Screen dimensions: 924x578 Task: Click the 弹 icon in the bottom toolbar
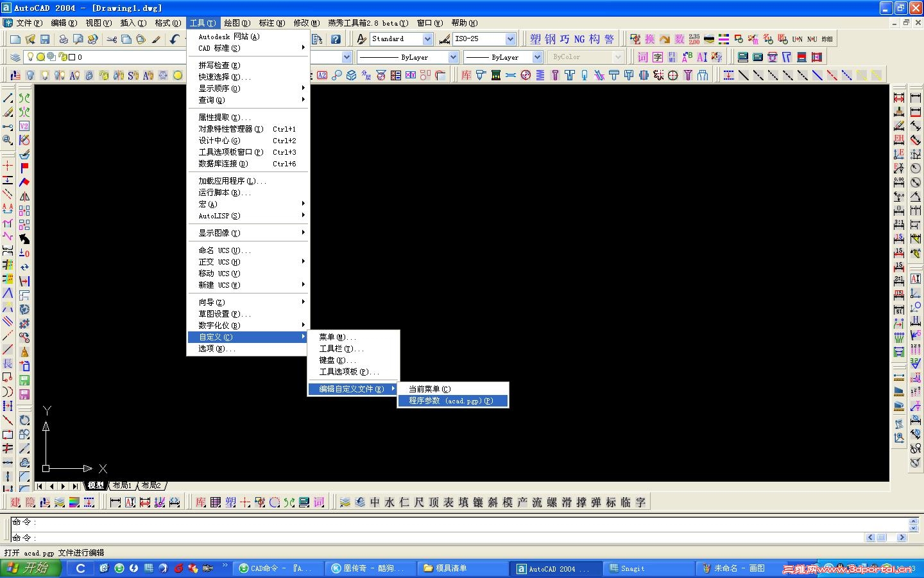(x=596, y=502)
